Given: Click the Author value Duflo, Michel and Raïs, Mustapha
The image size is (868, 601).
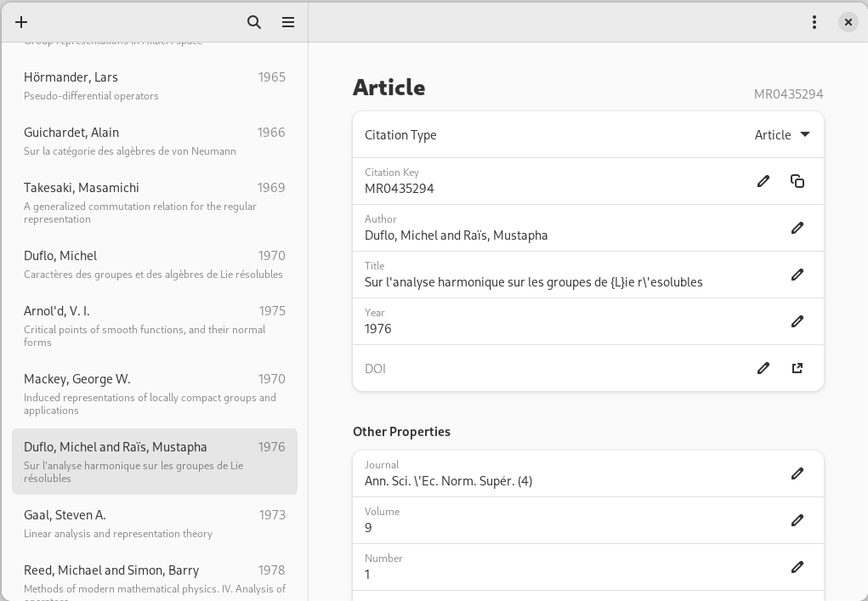Looking at the screenshot, I should 457,235.
